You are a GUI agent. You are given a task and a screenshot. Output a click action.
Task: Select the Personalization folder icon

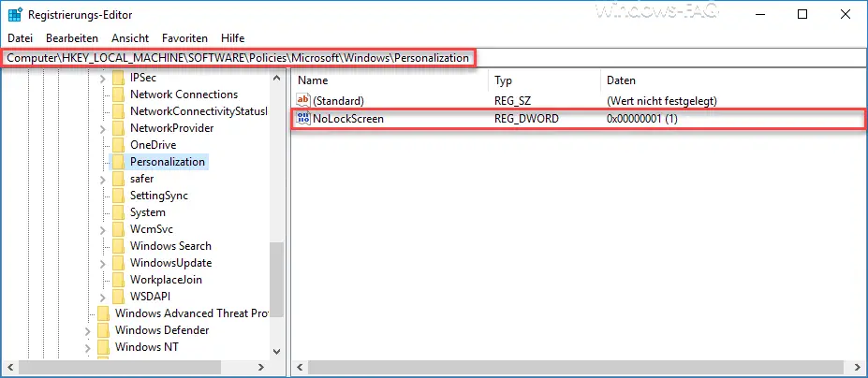pyautogui.click(x=118, y=162)
